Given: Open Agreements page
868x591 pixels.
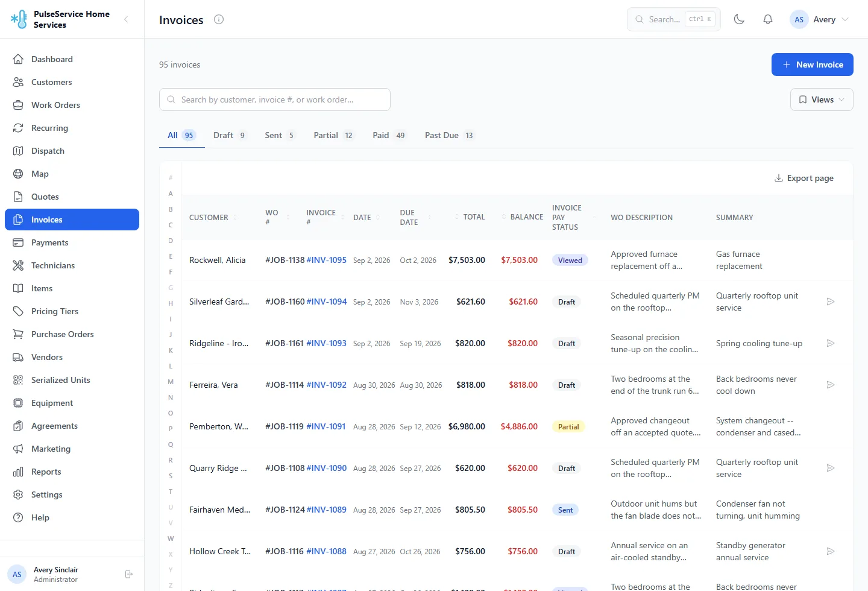Looking at the screenshot, I should (x=72, y=426).
